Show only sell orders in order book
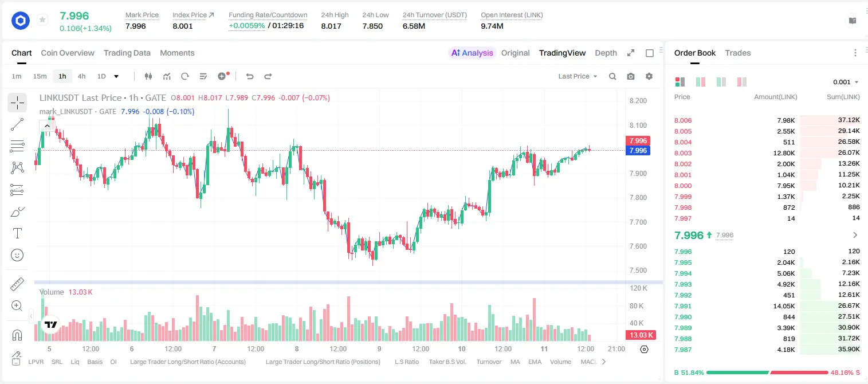This screenshot has height=384, width=868. click(742, 82)
